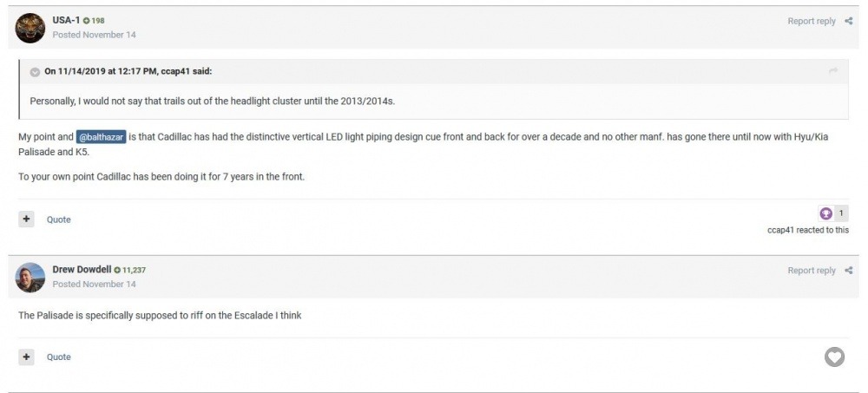Click the heart reaction on Drew Dowdell's post

[834, 356]
